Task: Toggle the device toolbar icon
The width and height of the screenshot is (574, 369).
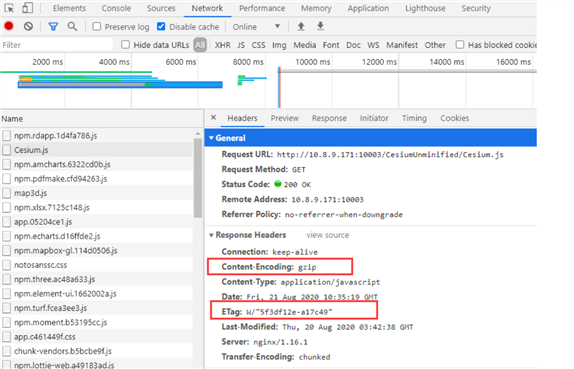Action: [27, 8]
